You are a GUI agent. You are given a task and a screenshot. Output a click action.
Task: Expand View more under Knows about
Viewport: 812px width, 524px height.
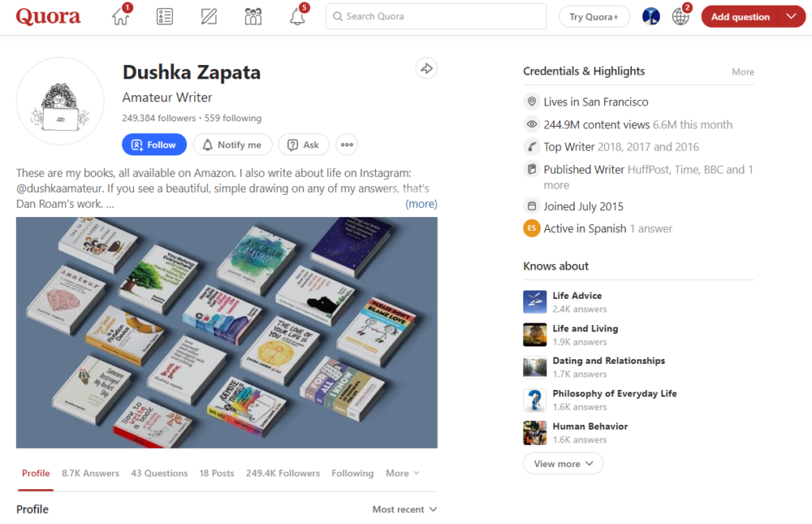(563, 464)
